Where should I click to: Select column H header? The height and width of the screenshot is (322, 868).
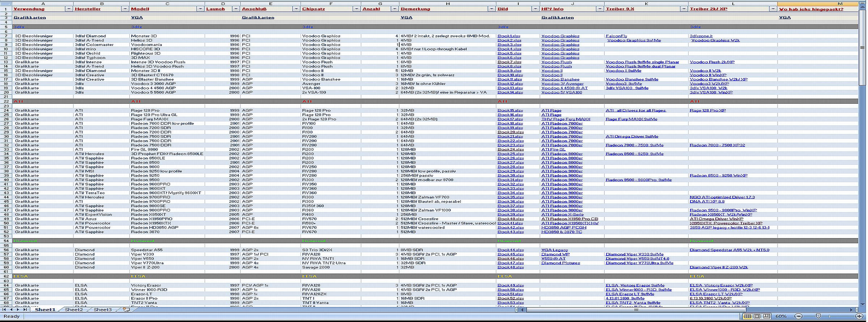click(448, 4)
